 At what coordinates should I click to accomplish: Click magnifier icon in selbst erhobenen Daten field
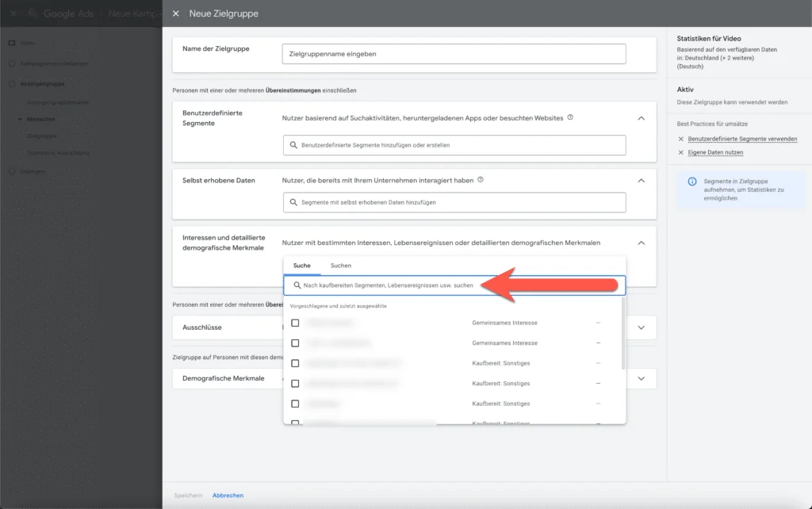(x=293, y=202)
